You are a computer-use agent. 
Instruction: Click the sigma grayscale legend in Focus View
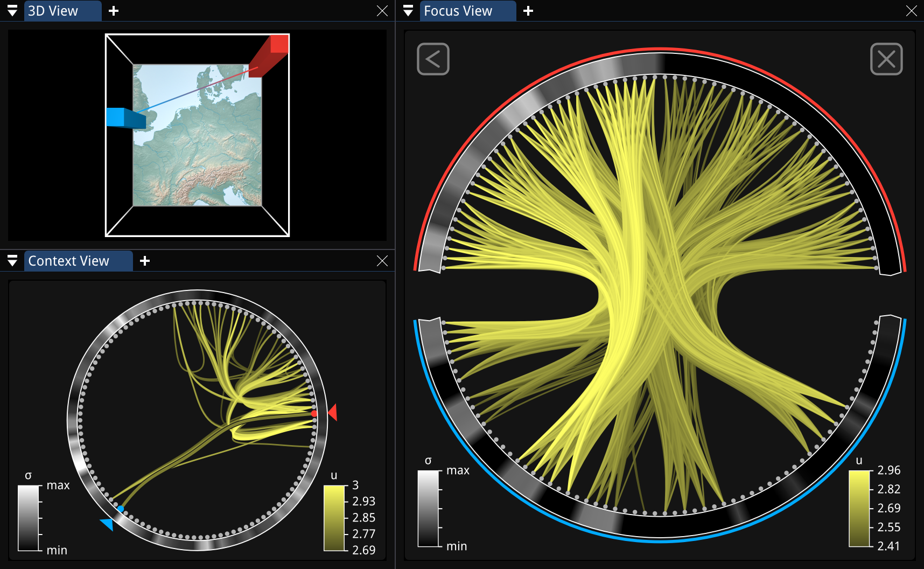429,509
